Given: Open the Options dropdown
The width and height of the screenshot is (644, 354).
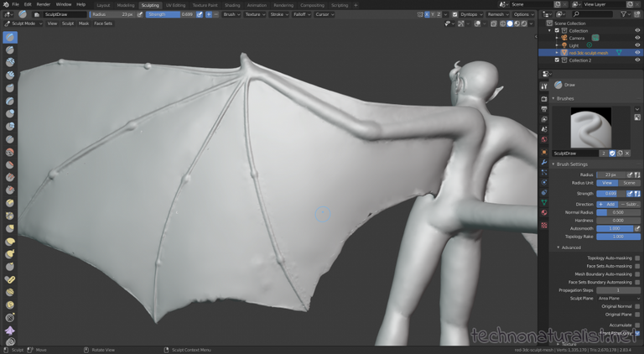Looking at the screenshot, I should click(x=523, y=14).
